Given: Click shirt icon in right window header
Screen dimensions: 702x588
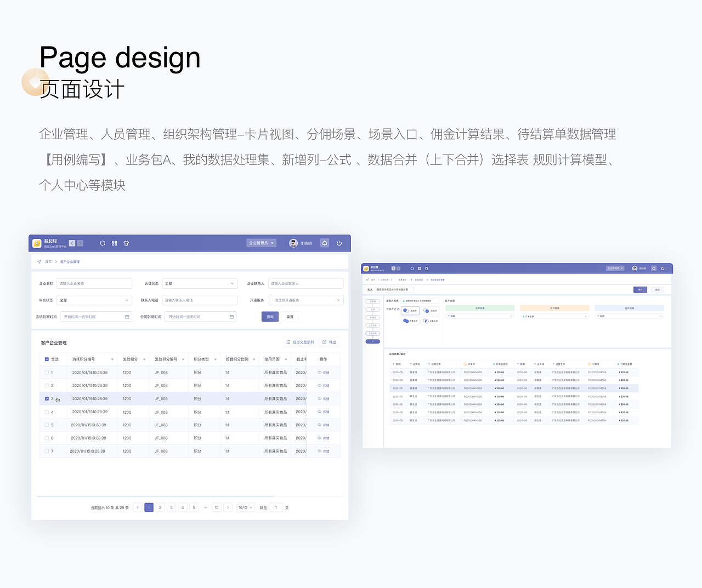Looking at the screenshot, I should coord(427,269).
